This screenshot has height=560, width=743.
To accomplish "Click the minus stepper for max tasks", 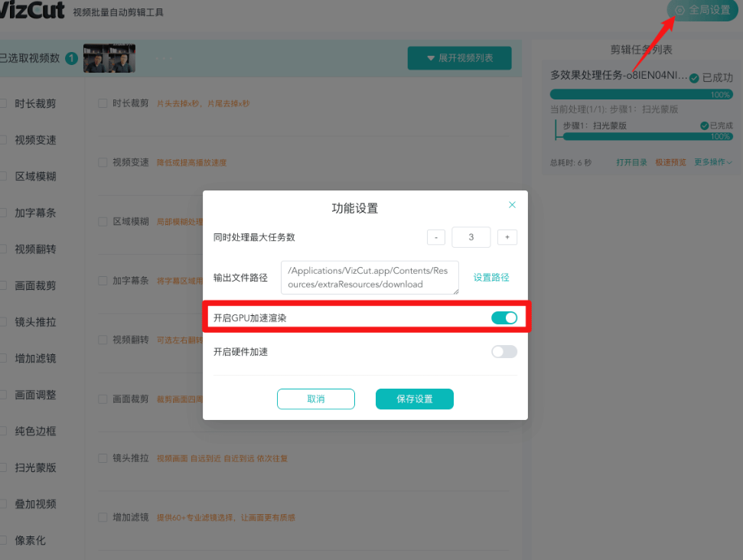I will 435,237.
